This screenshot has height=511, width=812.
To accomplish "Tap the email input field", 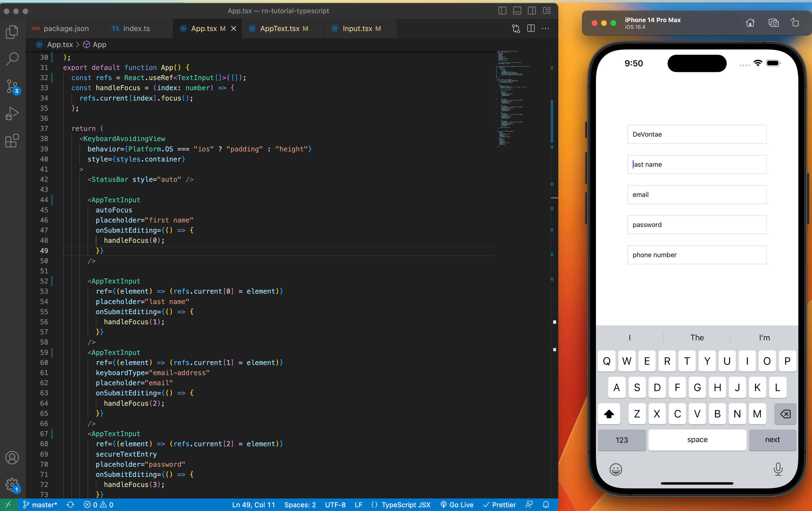I will (x=697, y=195).
